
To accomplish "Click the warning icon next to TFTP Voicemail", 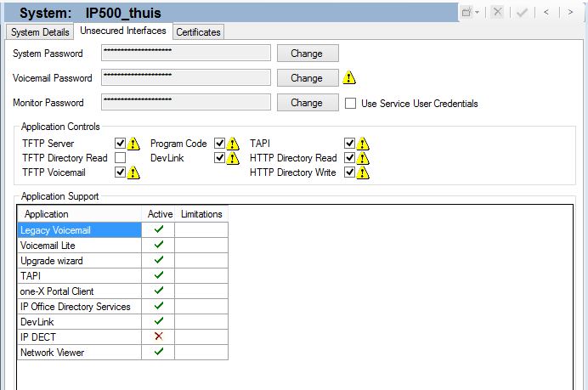I will pyautogui.click(x=133, y=172).
